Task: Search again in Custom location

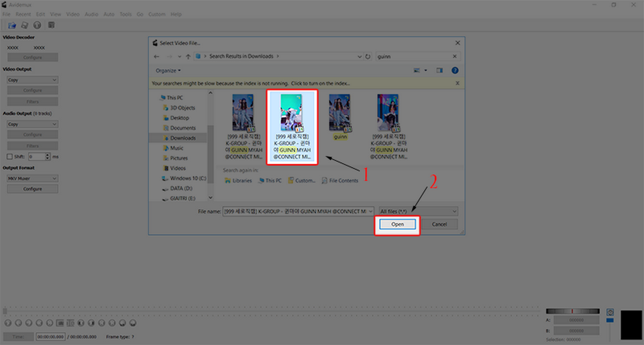Action: click(301, 180)
